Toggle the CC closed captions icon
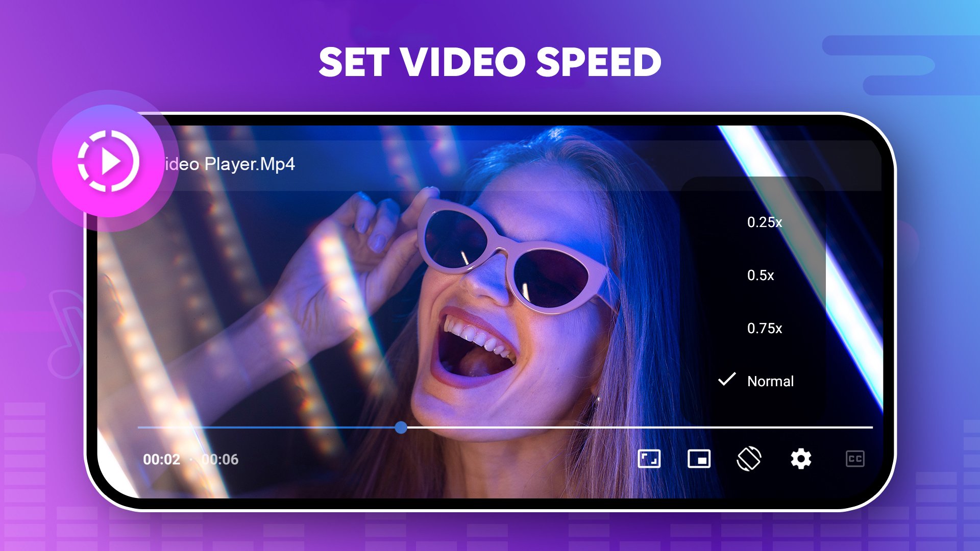 click(x=855, y=459)
